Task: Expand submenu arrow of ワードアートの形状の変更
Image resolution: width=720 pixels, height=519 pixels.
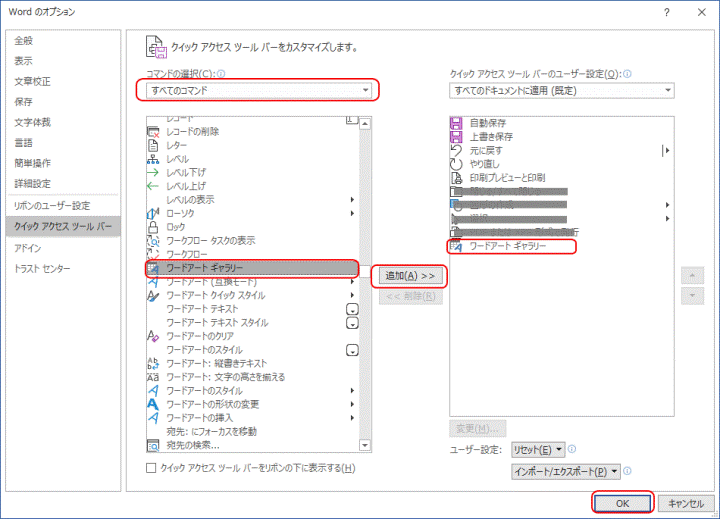Action: coord(352,404)
